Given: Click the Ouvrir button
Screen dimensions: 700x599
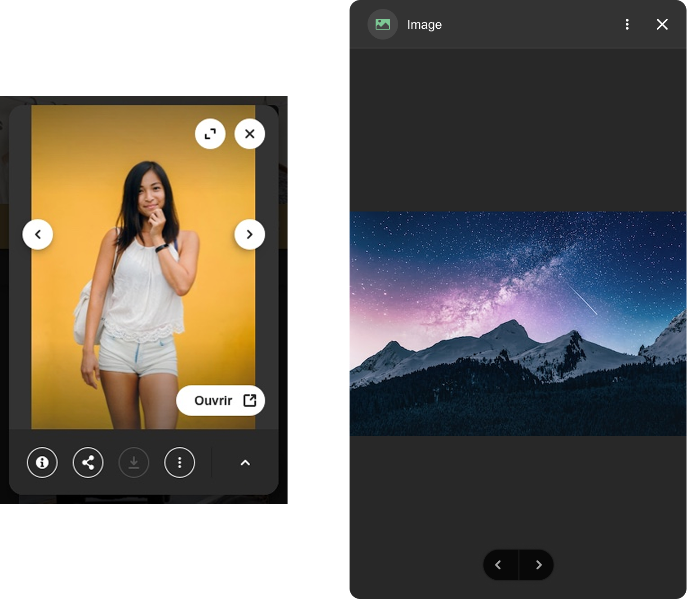Looking at the screenshot, I should point(221,401).
